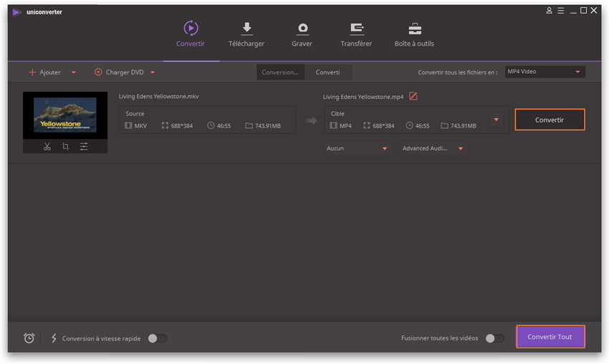Open the Cible format settings arrow
The image size is (609, 364).
click(496, 120)
